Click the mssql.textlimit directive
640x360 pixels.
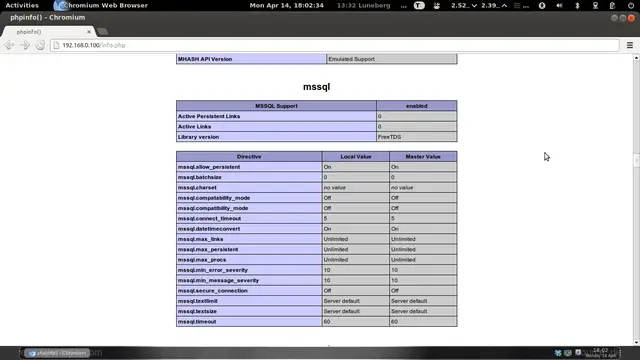click(x=198, y=301)
